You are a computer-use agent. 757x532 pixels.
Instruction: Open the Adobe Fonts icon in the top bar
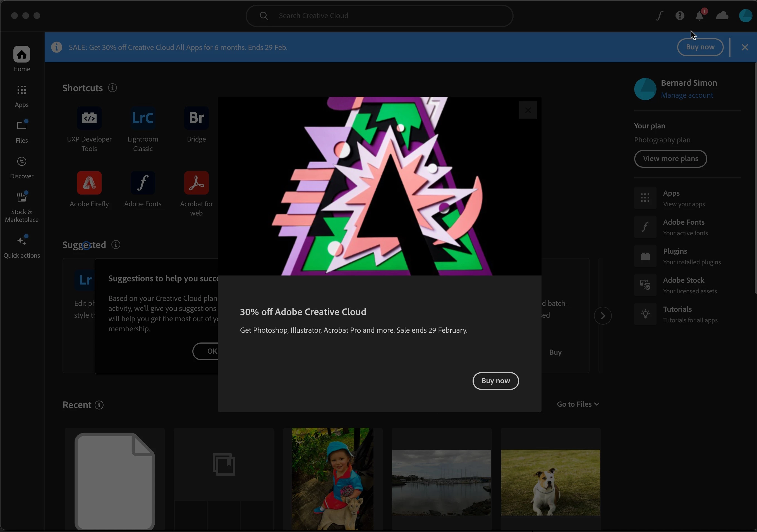[659, 16]
